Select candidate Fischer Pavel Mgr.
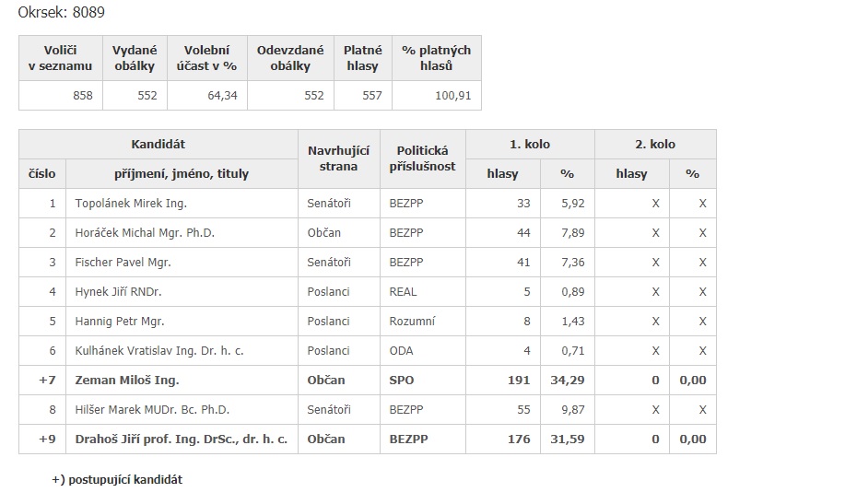 coord(123,263)
